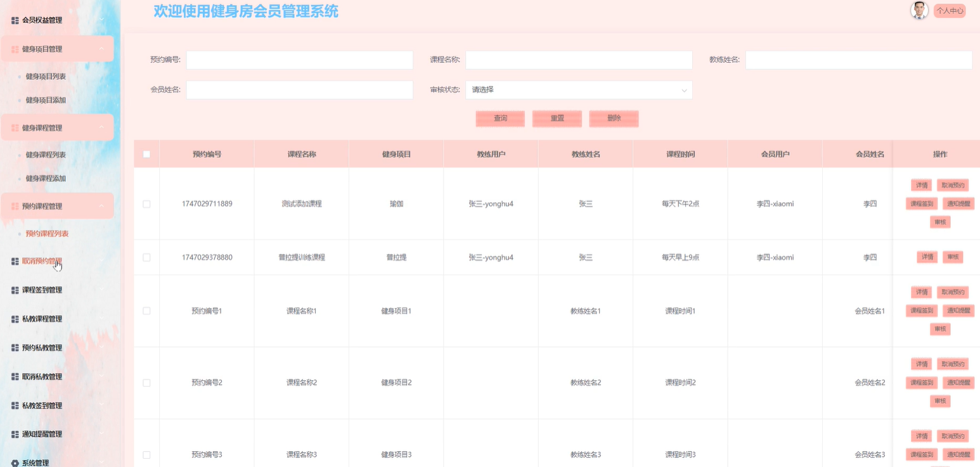Click cell 测试添加课程
The image size is (980, 467).
click(302, 204)
